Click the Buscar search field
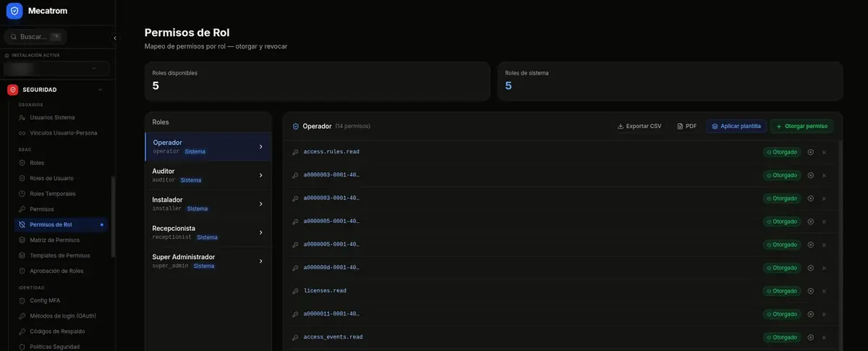The width and height of the screenshot is (868, 351). pos(35,36)
